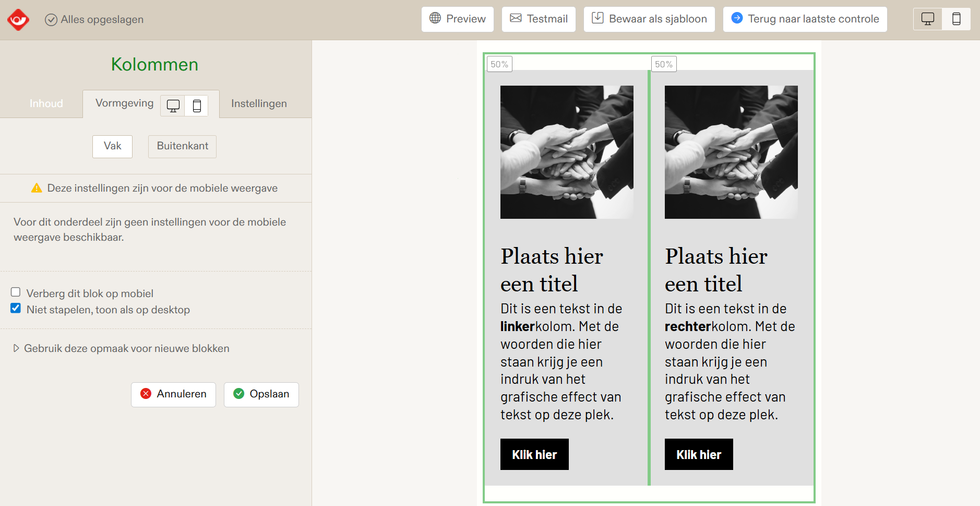Switch canvas to desktop view in top bar
980x506 pixels.
point(928,19)
